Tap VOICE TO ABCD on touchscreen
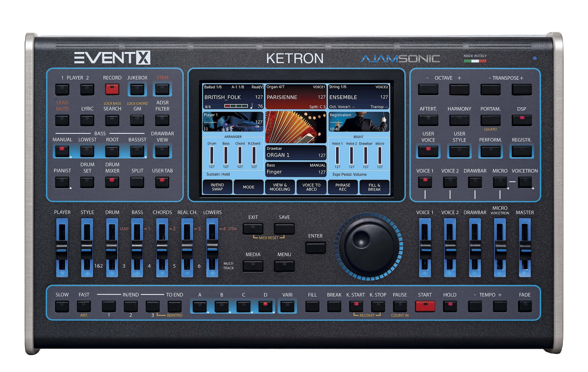Screen dimensions: 588x372 [312, 187]
